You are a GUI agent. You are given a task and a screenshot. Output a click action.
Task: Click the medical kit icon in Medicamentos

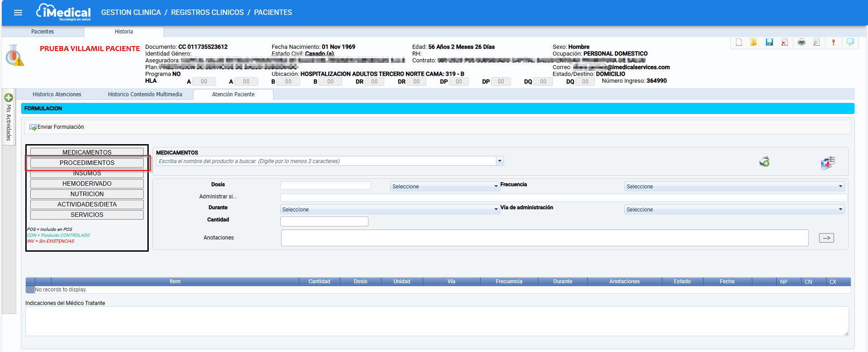[828, 163]
